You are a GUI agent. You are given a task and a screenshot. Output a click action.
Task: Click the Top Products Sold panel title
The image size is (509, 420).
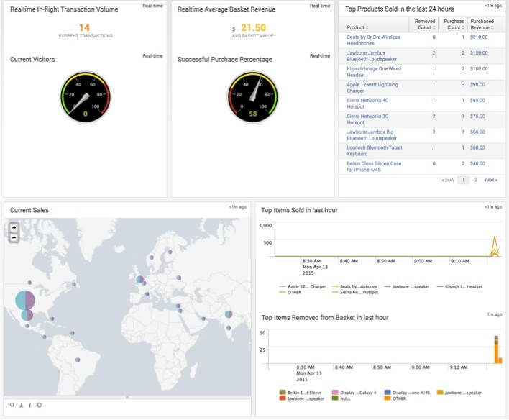(399, 9)
